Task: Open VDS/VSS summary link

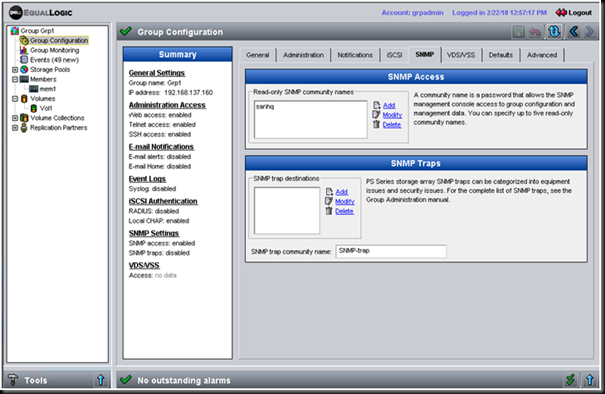Action: click(144, 265)
